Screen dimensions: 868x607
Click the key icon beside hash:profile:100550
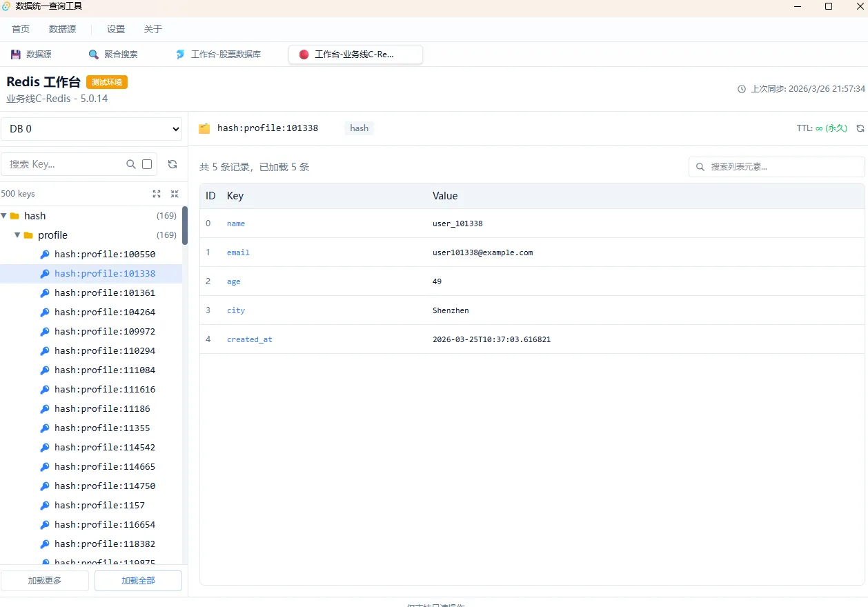coord(45,254)
